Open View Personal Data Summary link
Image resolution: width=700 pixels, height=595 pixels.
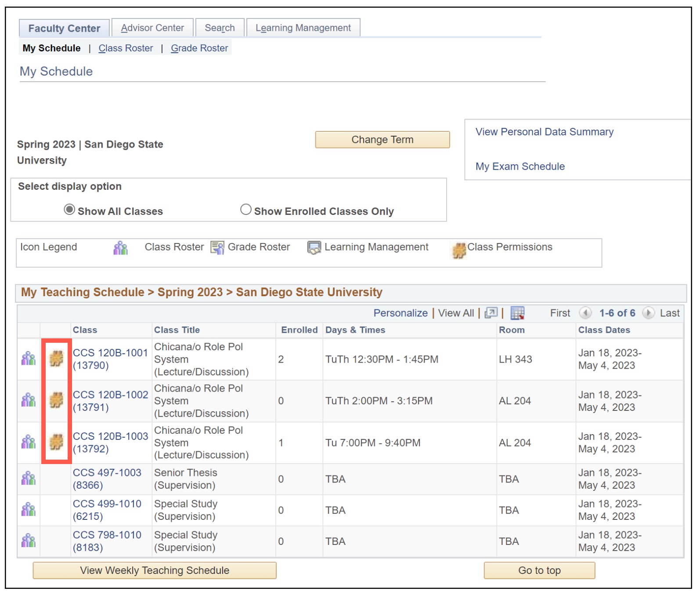[x=544, y=132]
